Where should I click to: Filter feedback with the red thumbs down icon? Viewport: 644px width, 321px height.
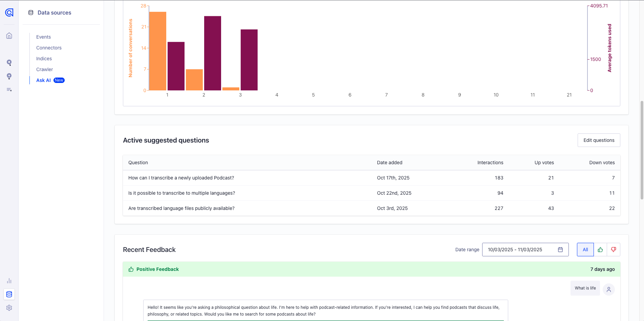point(614,250)
